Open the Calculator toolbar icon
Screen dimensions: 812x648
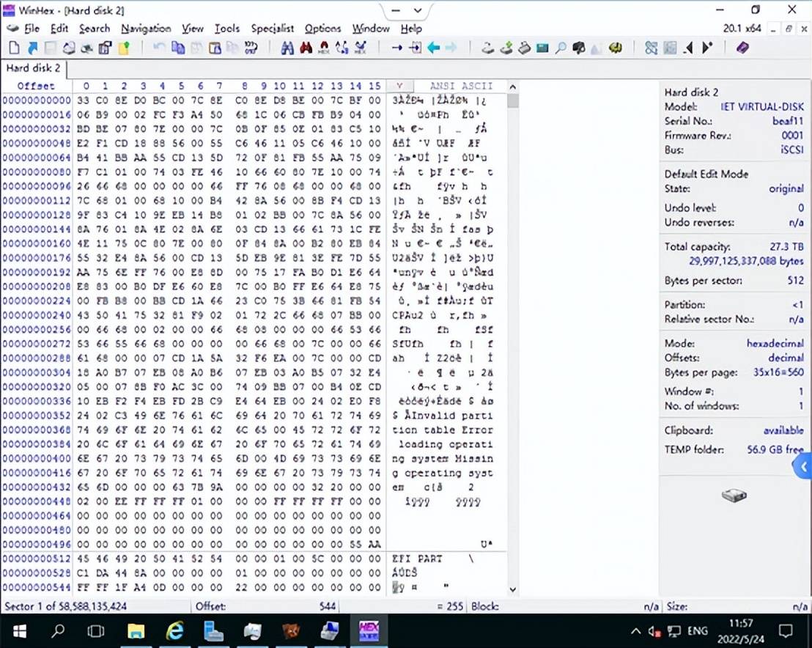point(542,48)
